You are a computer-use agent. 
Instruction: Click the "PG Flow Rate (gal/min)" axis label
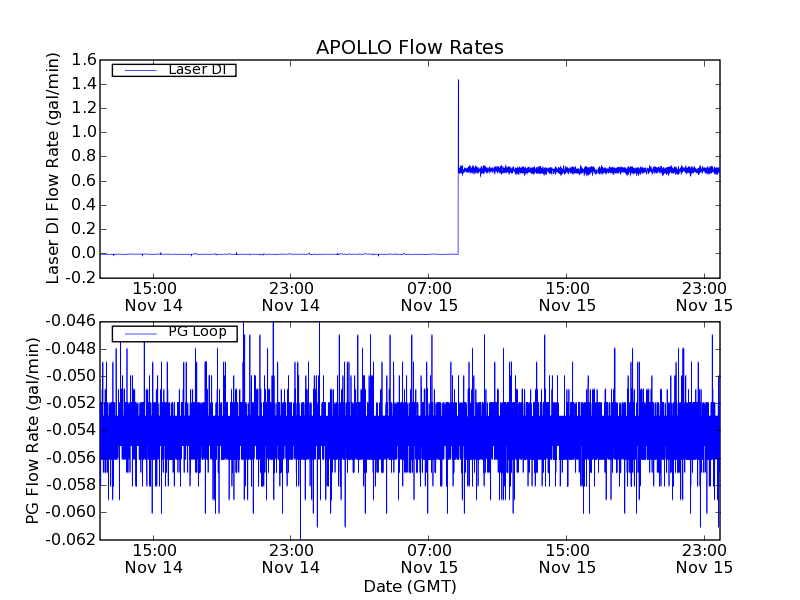[x=34, y=430]
